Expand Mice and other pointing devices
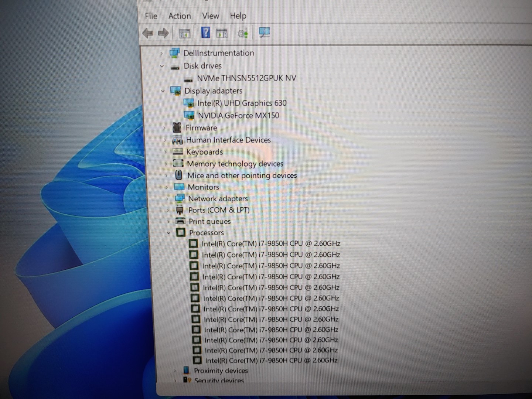 (x=166, y=176)
